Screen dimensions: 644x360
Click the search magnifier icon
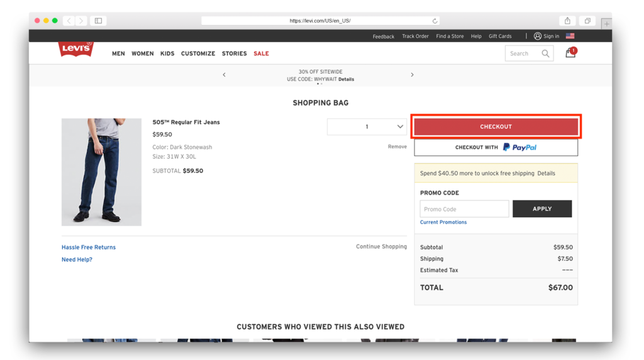click(545, 53)
